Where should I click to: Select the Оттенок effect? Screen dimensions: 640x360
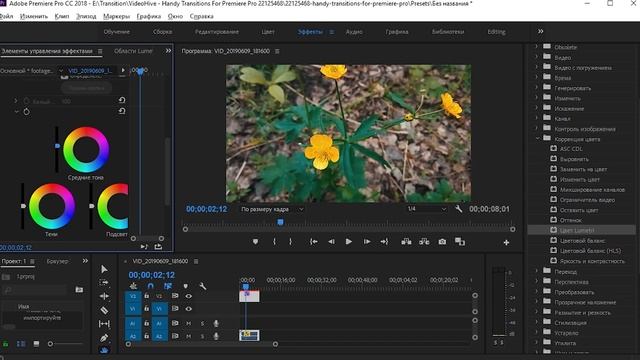pos(571,220)
